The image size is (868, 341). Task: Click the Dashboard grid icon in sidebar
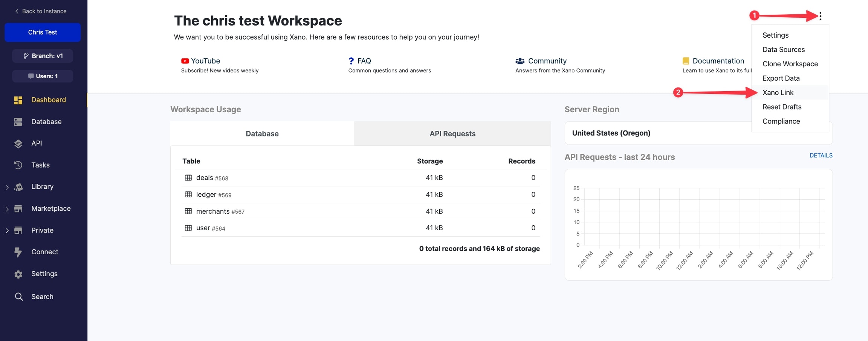point(18,100)
